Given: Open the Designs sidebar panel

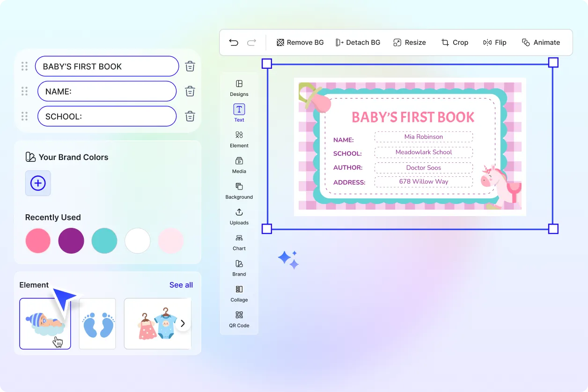Looking at the screenshot, I should [239, 88].
